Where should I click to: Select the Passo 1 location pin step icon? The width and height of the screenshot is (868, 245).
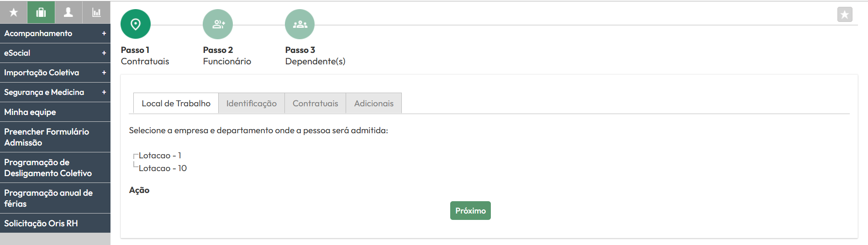click(x=136, y=24)
